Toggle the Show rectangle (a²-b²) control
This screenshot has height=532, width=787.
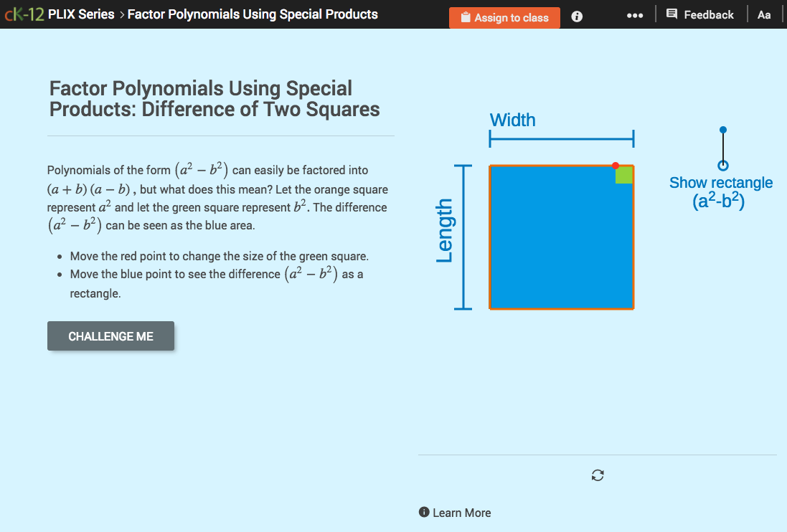point(721,191)
